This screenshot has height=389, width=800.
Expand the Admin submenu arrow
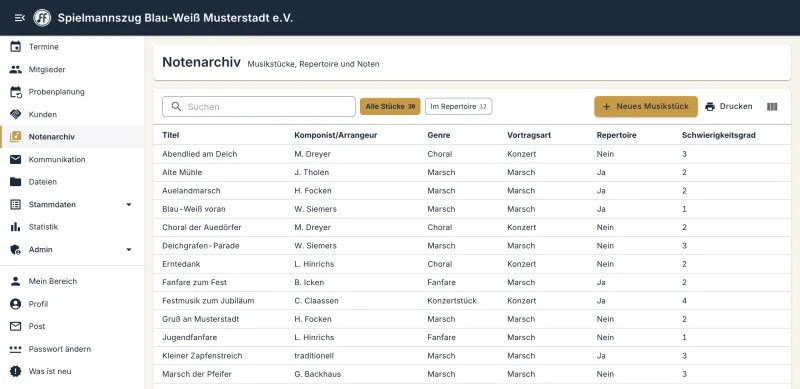click(129, 250)
